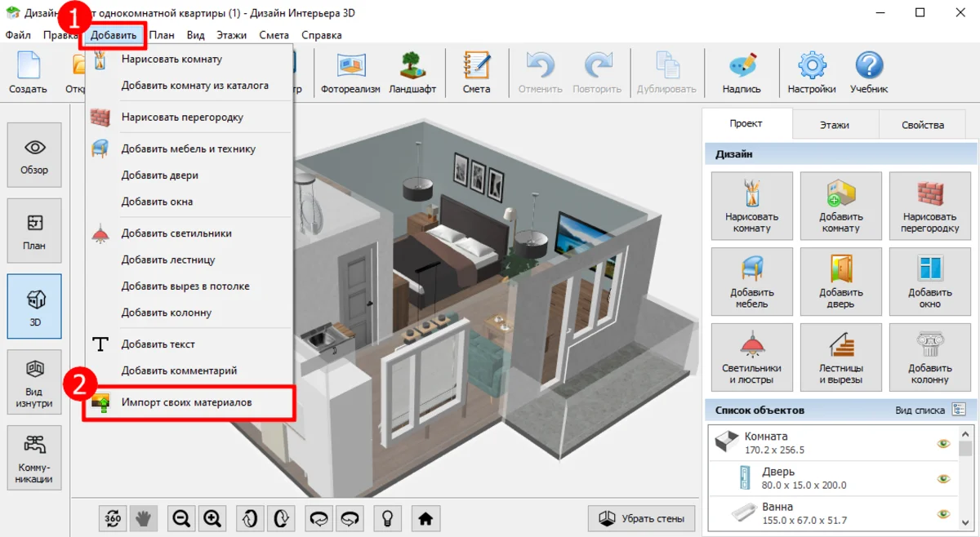Select Импорт своих материалов menu entry
This screenshot has height=537, width=980.
coord(187,403)
